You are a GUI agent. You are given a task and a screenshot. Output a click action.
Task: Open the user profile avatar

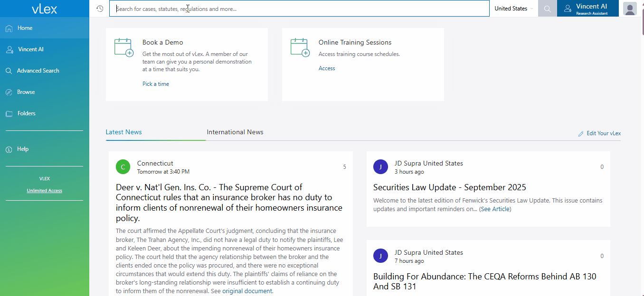coord(630,9)
